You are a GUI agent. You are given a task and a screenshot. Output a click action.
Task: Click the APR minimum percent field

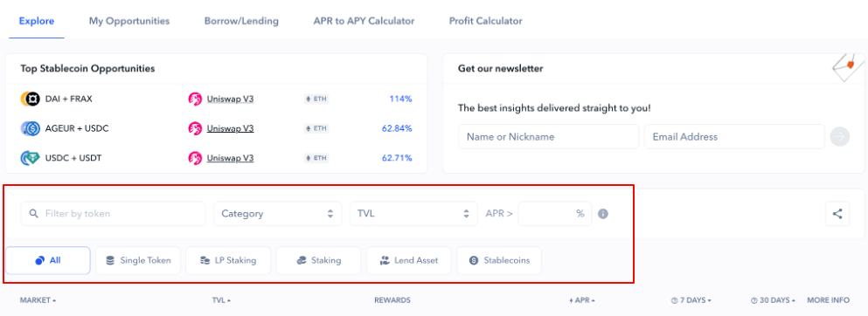click(x=555, y=214)
